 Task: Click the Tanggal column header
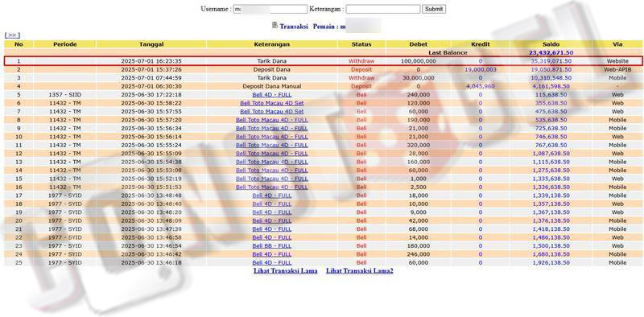coord(151,44)
